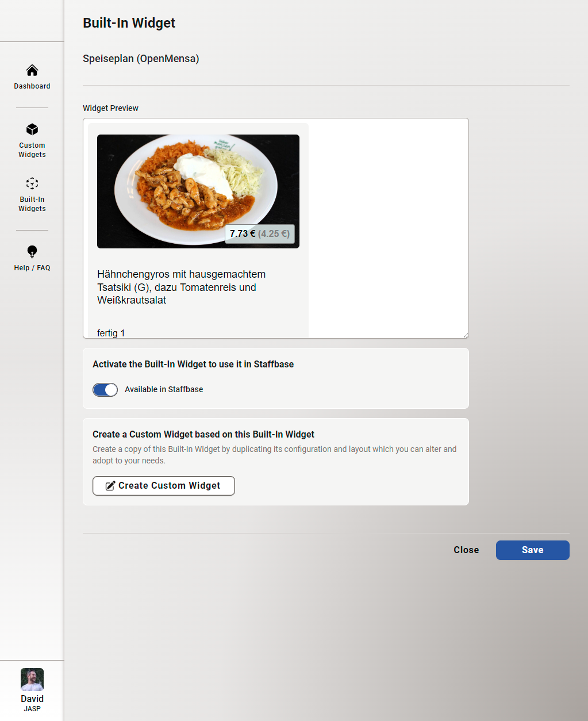Open the fertig 1 link
This screenshot has height=721, width=588.
[110, 333]
